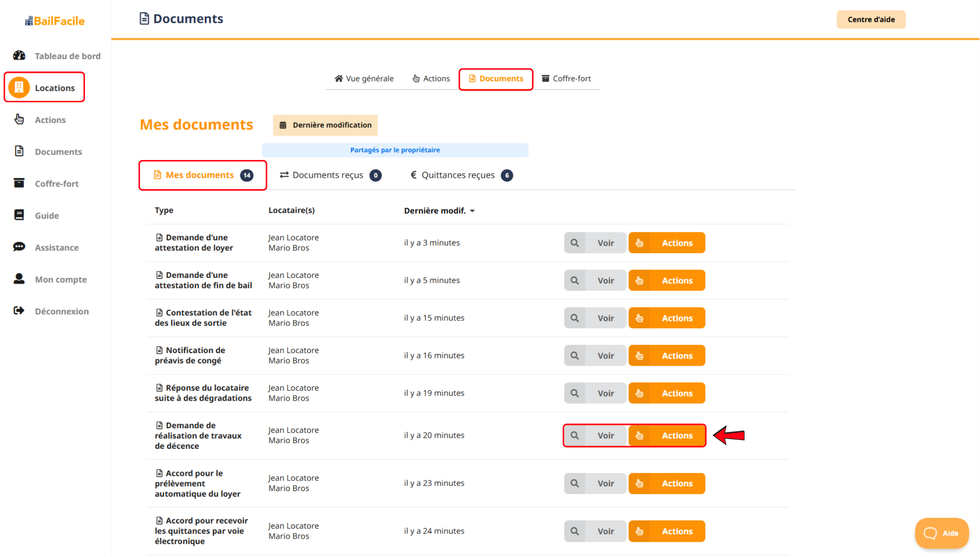
Task: Click the Déconnexion logout icon
Action: (x=19, y=311)
